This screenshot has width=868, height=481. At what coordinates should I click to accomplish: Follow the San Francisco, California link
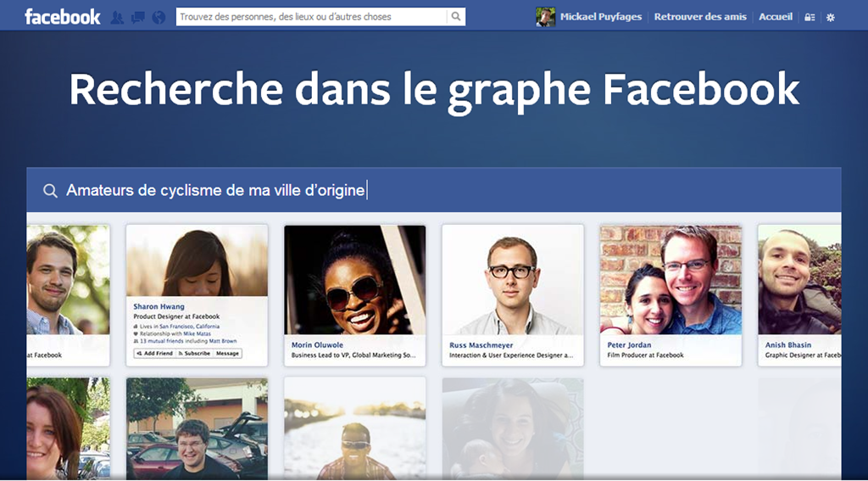tap(189, 327)
